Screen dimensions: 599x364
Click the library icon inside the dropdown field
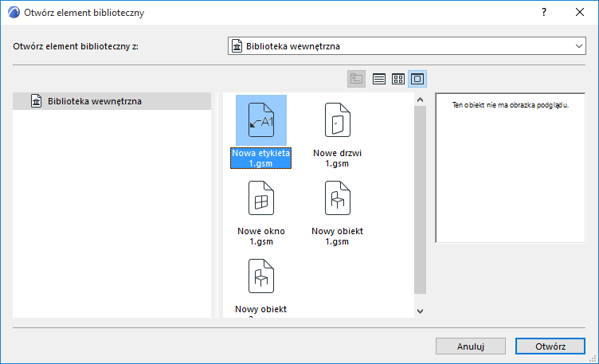[x=237, y=46]
